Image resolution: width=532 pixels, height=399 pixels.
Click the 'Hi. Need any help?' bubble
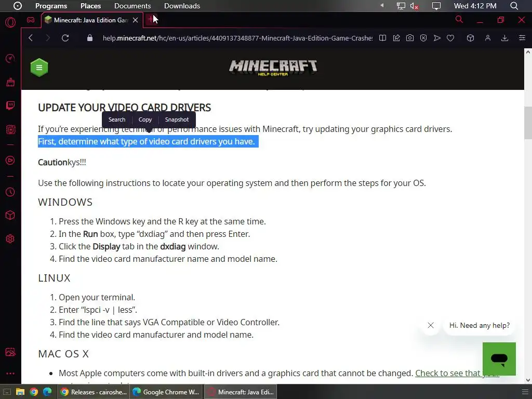click(x=480, y=325)
